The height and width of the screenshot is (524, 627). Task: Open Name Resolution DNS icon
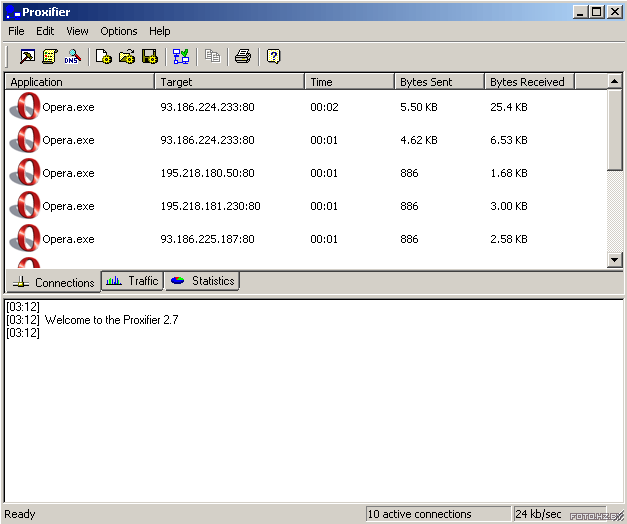pos(73,56)
